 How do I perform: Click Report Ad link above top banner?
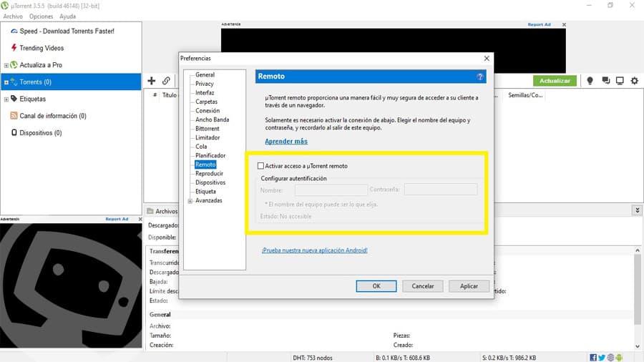click(539, 24)
